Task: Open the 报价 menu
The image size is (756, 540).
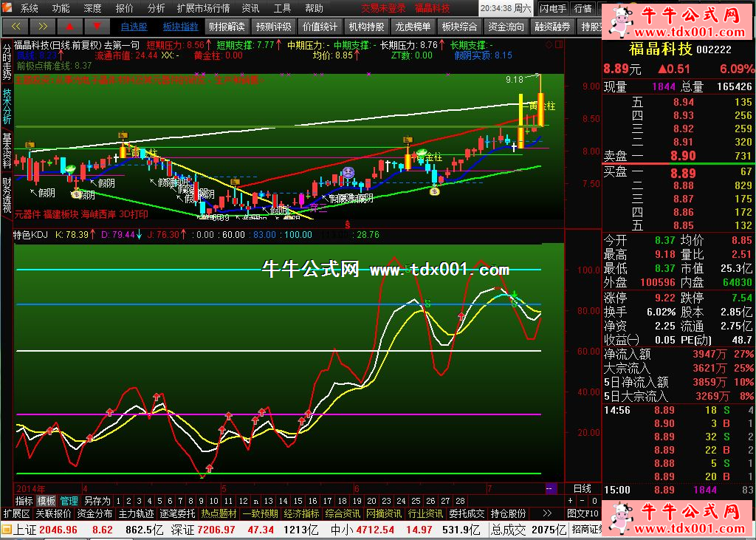Action: (x=124, y=8)
